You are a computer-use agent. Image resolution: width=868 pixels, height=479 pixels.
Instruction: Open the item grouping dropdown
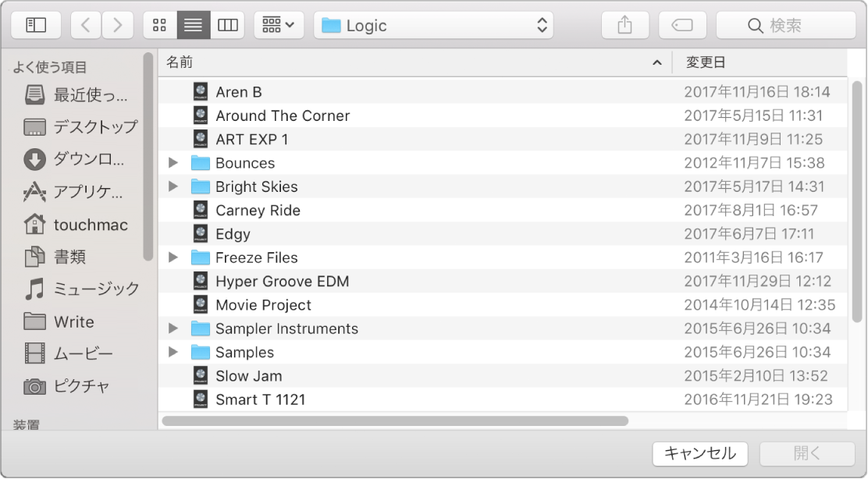tap(279, 26)
